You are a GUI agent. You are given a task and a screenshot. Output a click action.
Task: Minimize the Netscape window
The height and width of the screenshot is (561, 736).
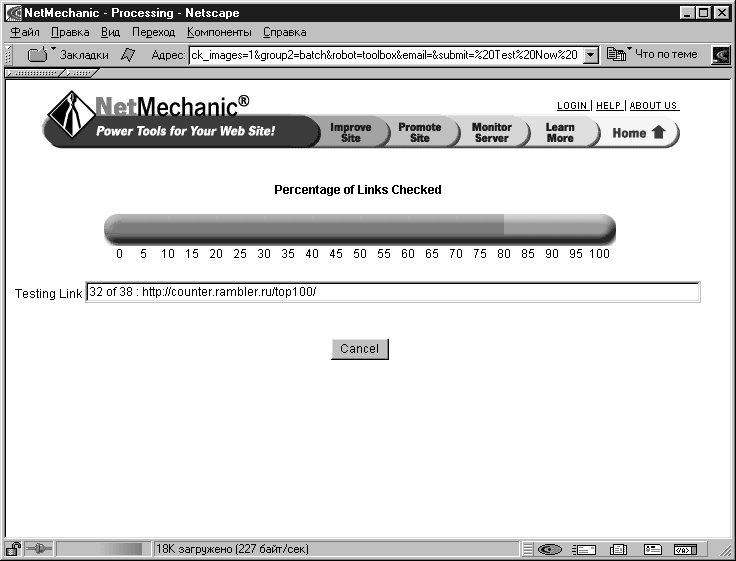687,13
